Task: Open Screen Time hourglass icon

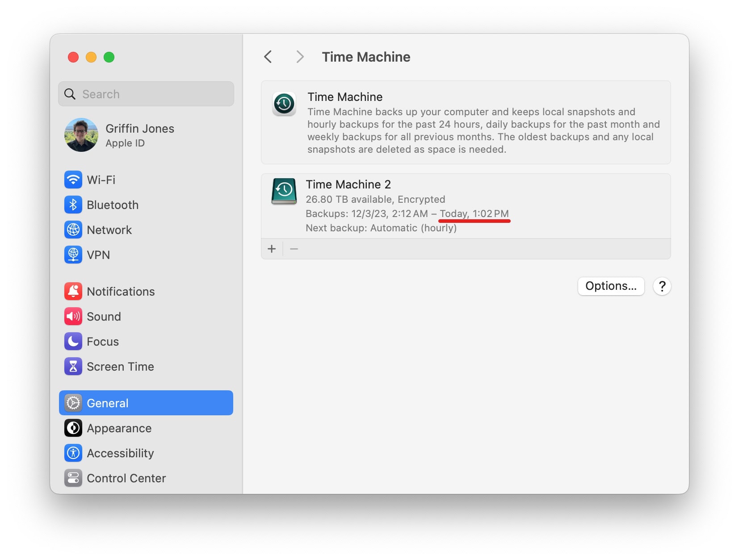Action: click(73, 367)
